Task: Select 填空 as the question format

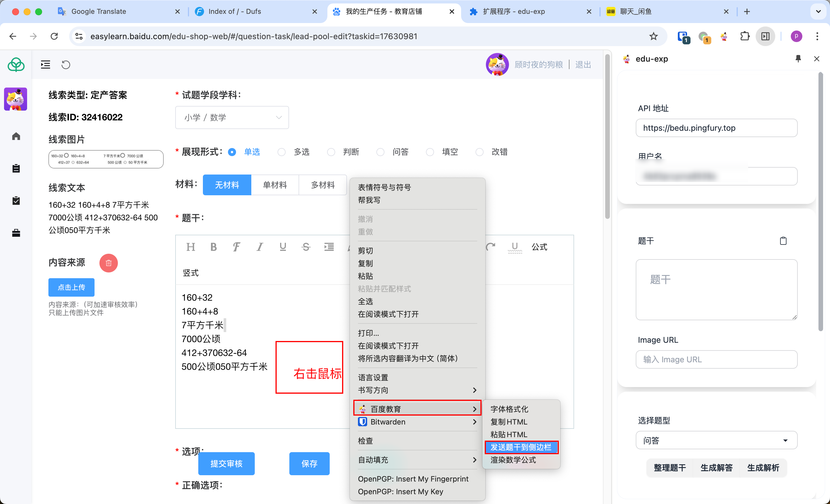Action: coord(430,152)
